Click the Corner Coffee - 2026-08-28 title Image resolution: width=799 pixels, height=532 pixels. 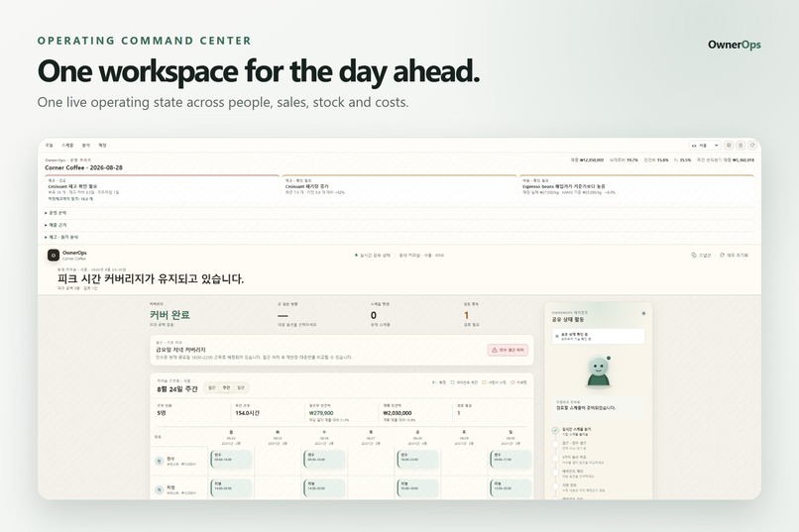click(83, 167)
